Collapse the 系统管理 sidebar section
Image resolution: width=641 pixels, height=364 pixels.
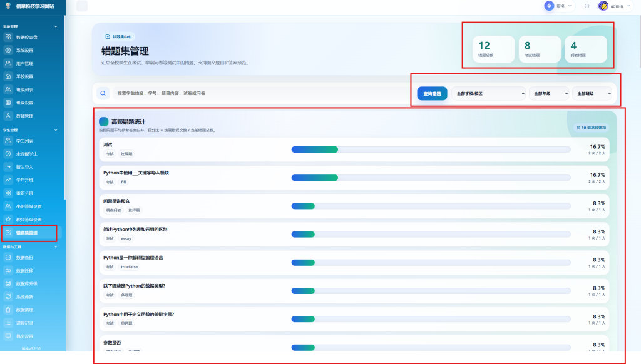56,26
